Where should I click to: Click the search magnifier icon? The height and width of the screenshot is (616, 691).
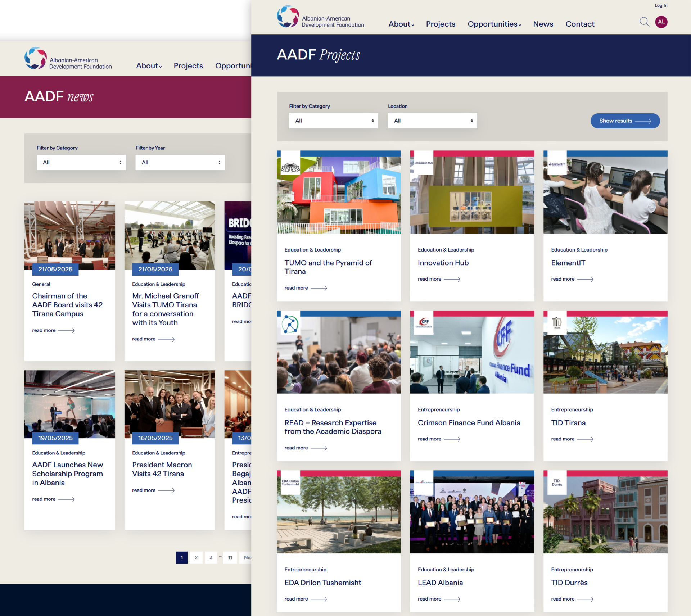point(644,22)
